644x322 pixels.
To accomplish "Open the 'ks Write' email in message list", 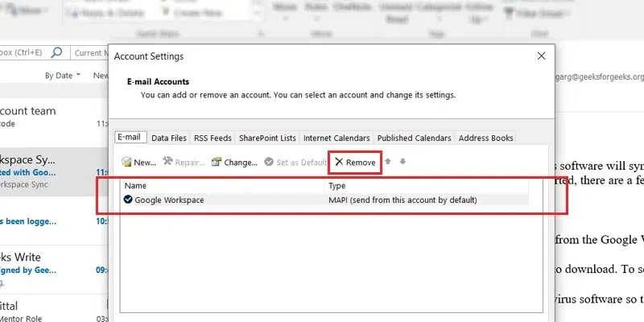I will 54,270.
